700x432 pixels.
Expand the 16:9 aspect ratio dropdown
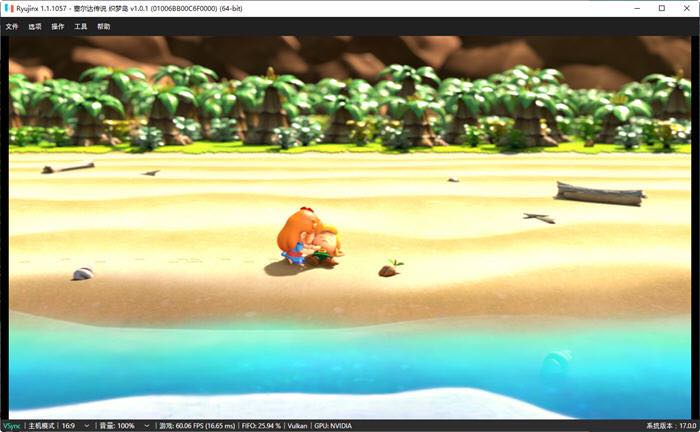click(x=76, y=425)
